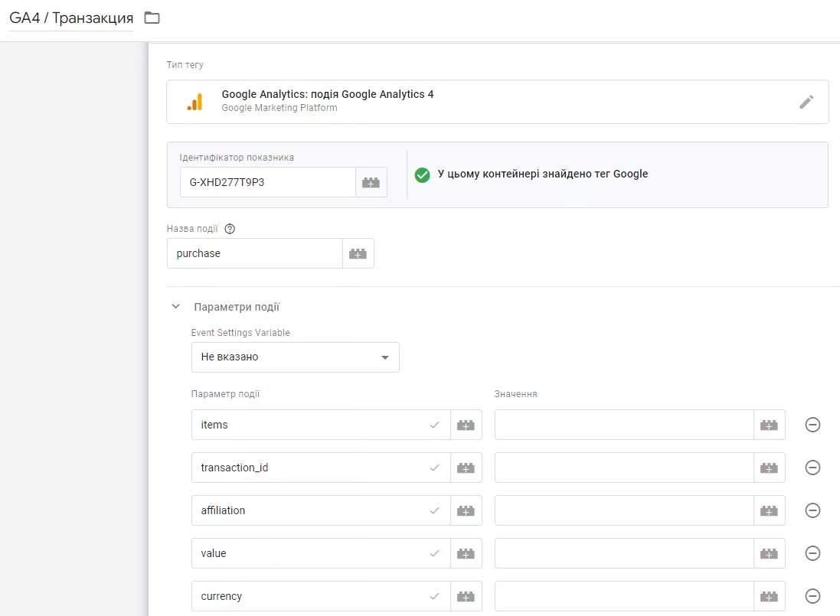
Task: Click the Google Analytics 4 tag type card
Action: [x=498, y=102]
